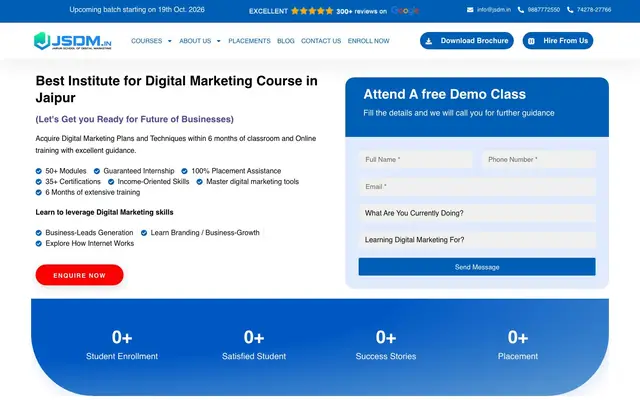The height and width of the screenshot is (400, 640).
Task: Click the check icon beside 50+ Modules
Action: [39, 171]
